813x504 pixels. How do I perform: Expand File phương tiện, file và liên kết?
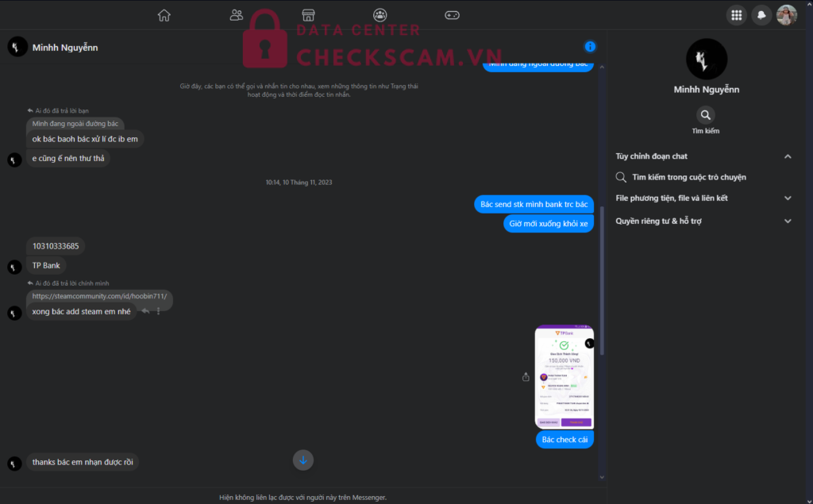703,198
